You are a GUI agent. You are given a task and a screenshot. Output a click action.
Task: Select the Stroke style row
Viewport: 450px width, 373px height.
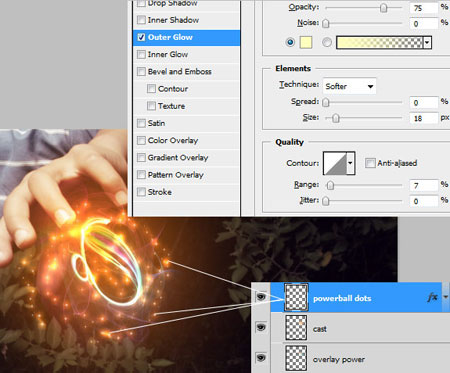tap(186, 192)
